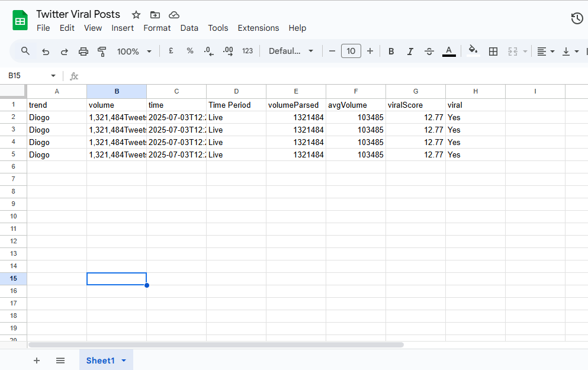Image resolution: width=588 pixels, height=370 pixels.
Task: Select the 'Live' cell in row 4
Action: pos(236,143)
